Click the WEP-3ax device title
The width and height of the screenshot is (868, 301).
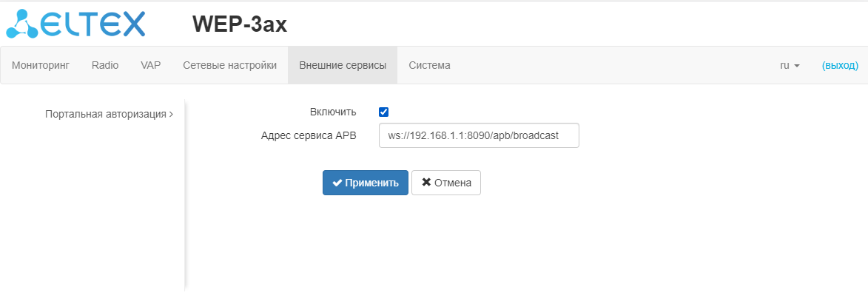tap(239, 24)
